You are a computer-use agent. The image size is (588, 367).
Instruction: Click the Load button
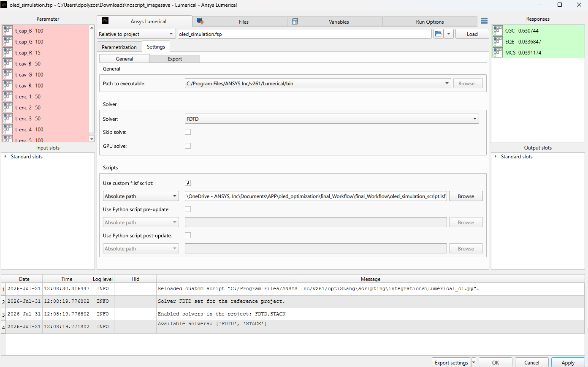(x=472, y=34)
